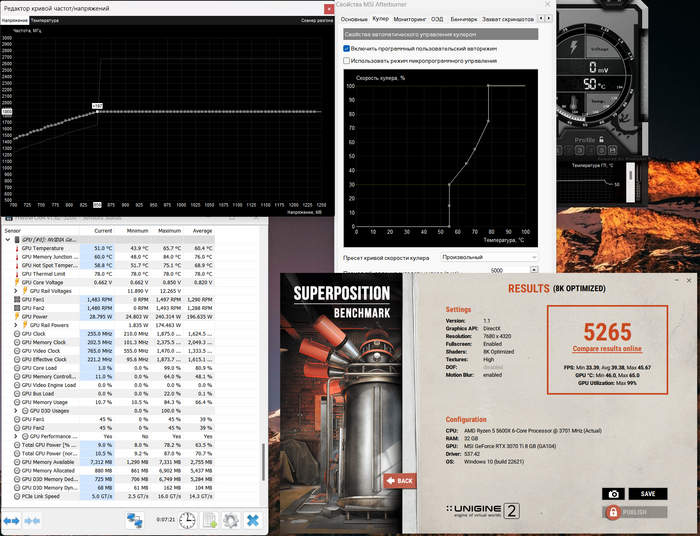Click the blue X close sensors icon
This screenshot has width=700, height=536.
253,521
